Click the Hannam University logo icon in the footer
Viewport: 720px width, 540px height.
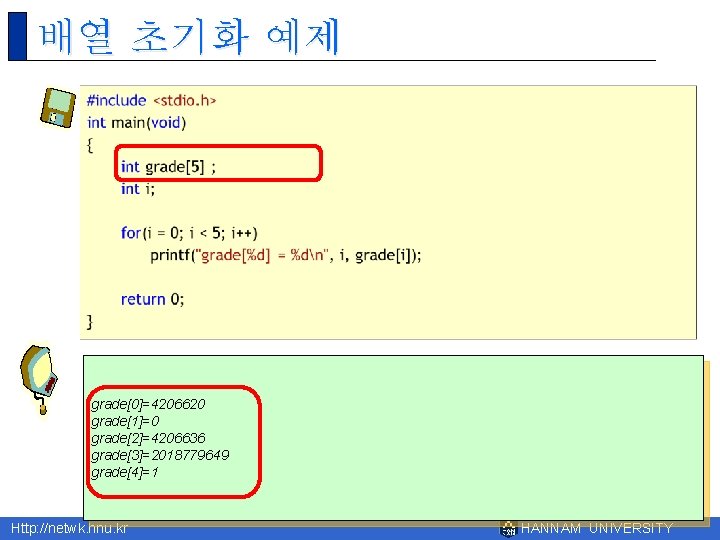click(508, 529)
